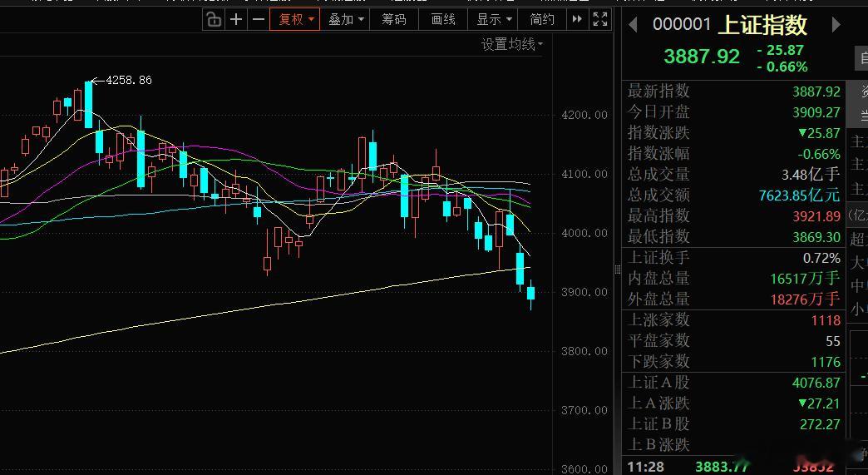Click the latest candlestick near 3900
This screenshot has height=475, width=868.
531,294
